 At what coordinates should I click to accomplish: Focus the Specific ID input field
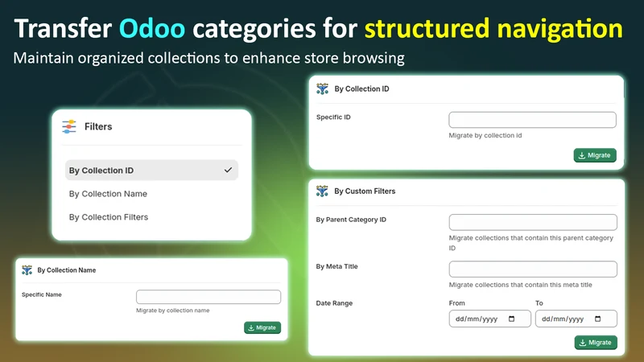[x=532, y=120]
